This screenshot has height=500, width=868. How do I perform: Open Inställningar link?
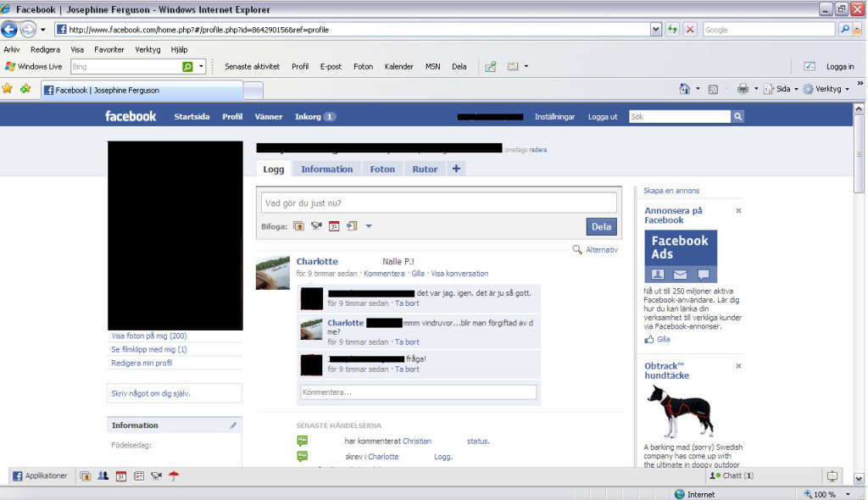554,117
